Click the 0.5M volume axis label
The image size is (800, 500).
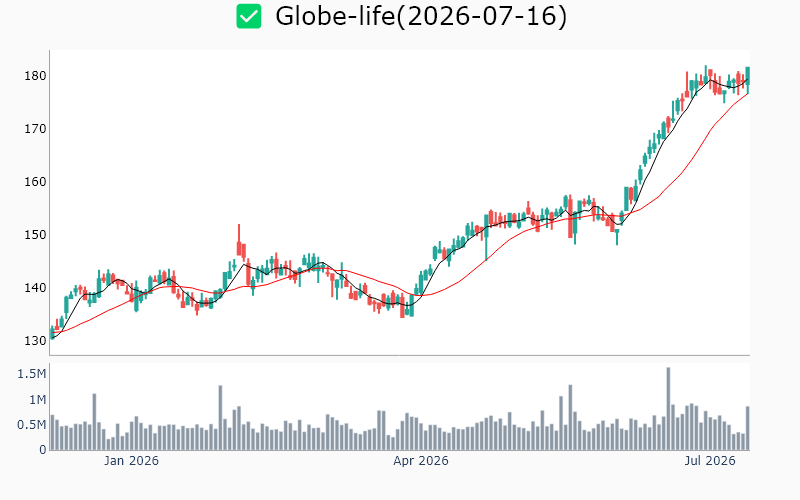click(32, 425)
